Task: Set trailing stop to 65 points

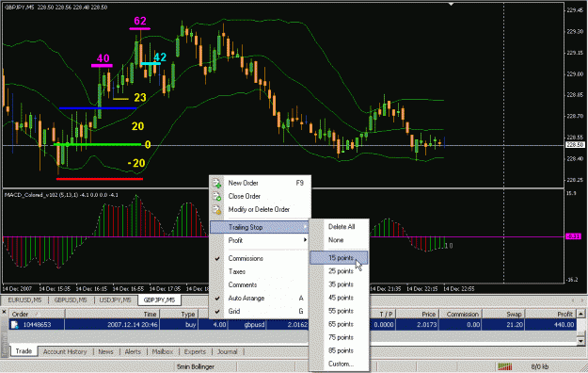Action: click(x=340, y=324)
